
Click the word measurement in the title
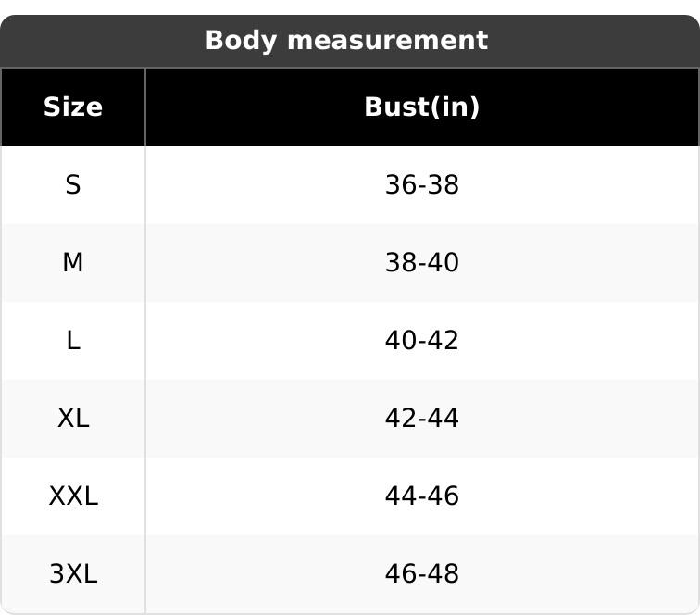[385, 41]
